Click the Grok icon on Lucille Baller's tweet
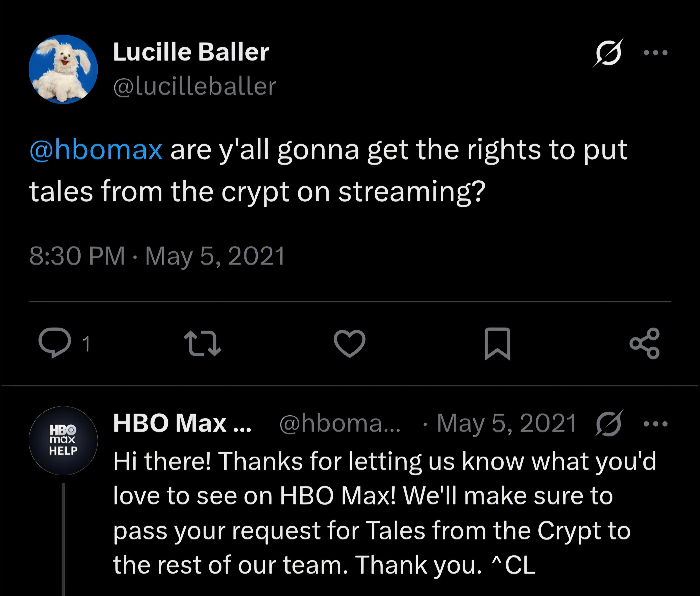 click(608, 53)
